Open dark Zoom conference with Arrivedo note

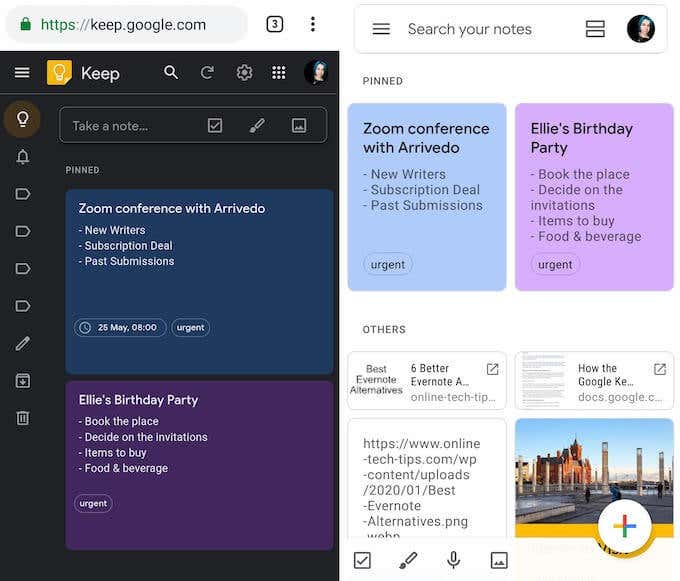pos(199,281)
